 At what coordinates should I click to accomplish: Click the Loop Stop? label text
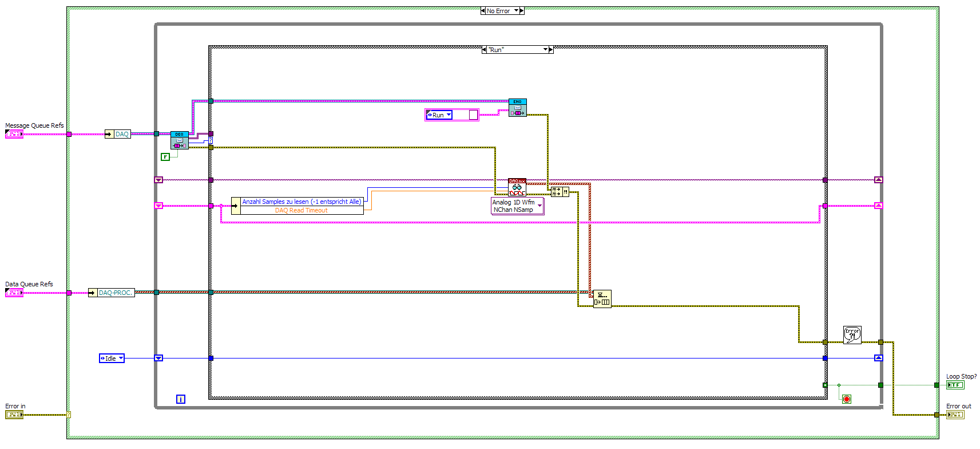coord(961,376)
